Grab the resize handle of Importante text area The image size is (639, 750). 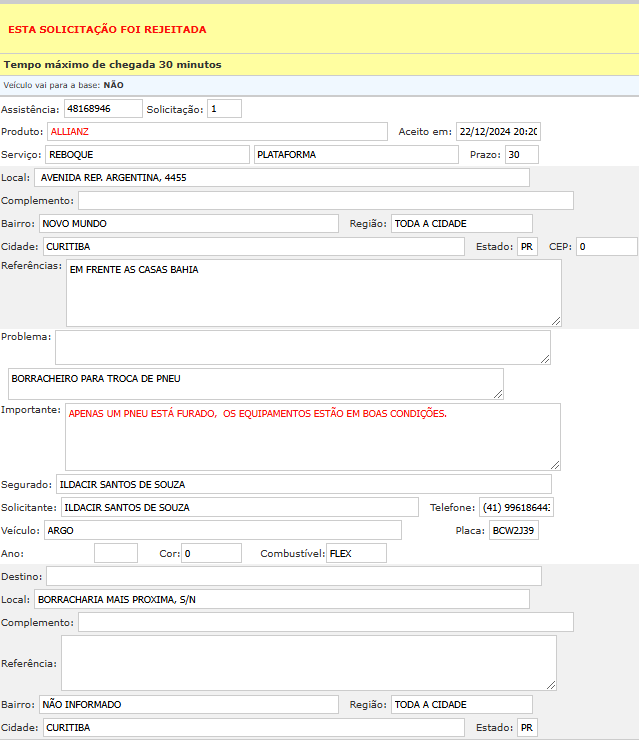tap(555, 464)
